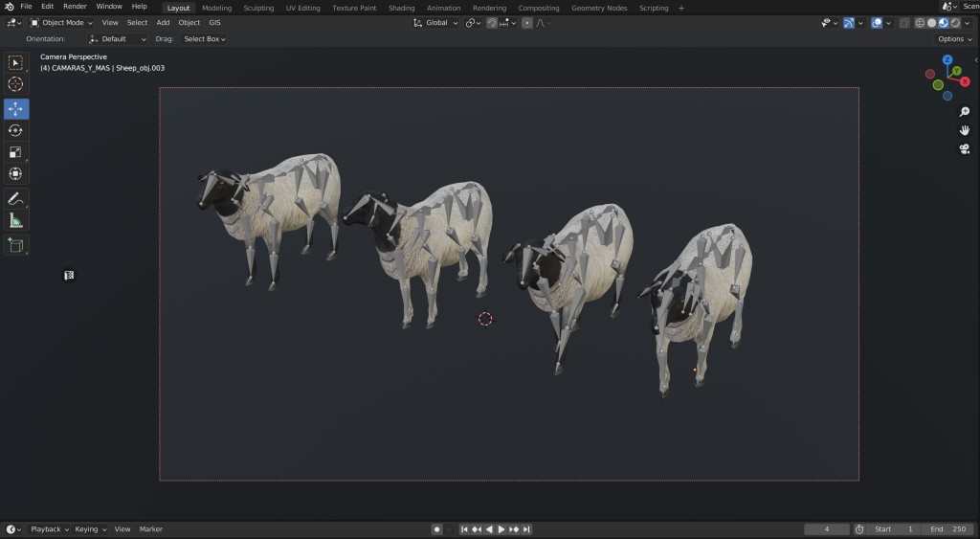Image resolution: width=980 pixels, height=539 pixels.
Task: Activate the Measure tool
Action: coord(15,221)
